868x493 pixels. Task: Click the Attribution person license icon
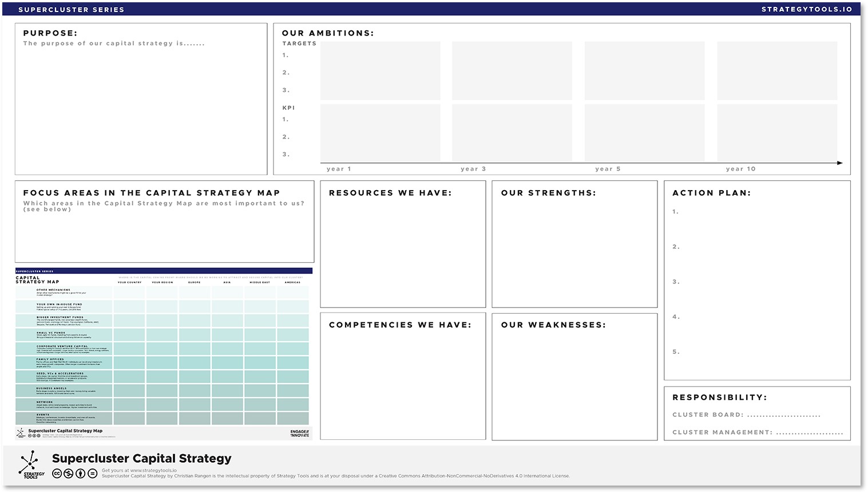(x=80, y=474)
